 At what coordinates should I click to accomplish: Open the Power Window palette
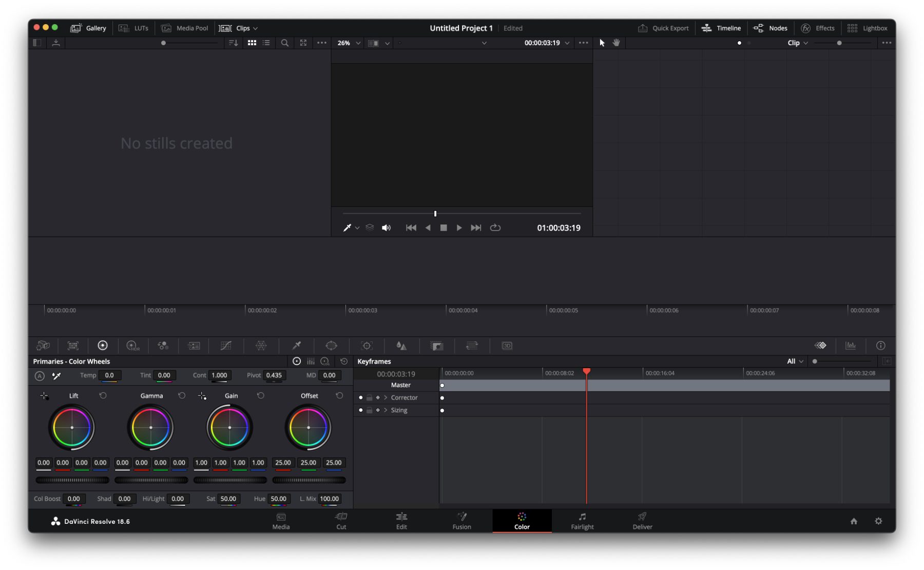click(332, 346)
